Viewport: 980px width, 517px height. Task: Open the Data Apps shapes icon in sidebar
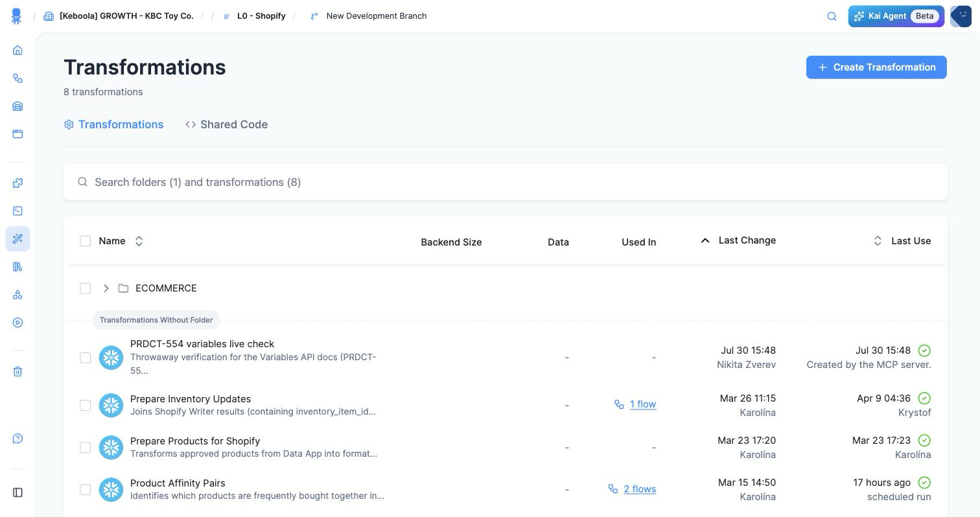pyautogui.click(x=17, y=295)
